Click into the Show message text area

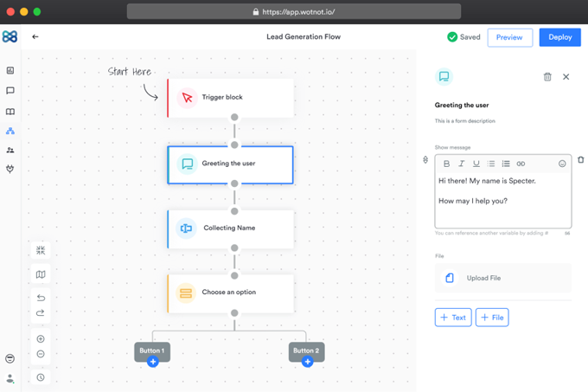pos(503,200)
